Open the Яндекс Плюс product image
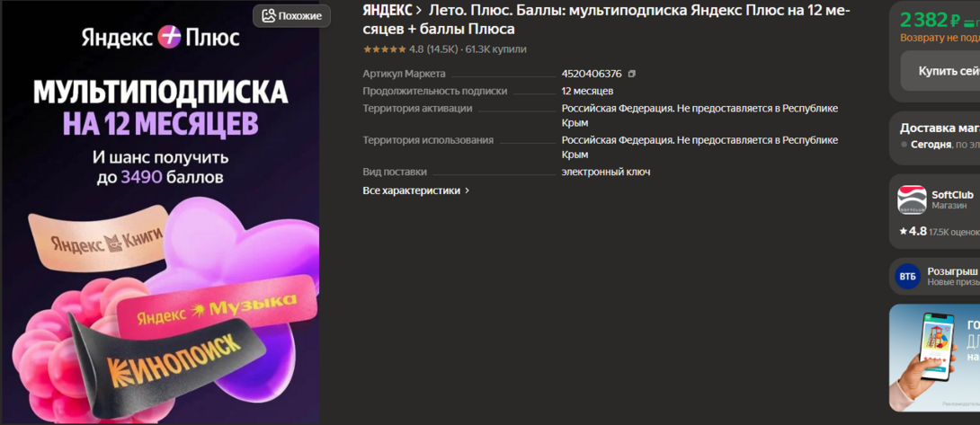Screen dimensions: 980x425 click(x=160, y=212)
